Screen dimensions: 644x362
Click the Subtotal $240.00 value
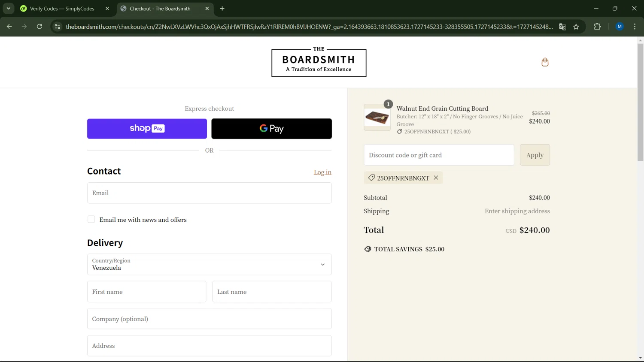coord(539,198)
